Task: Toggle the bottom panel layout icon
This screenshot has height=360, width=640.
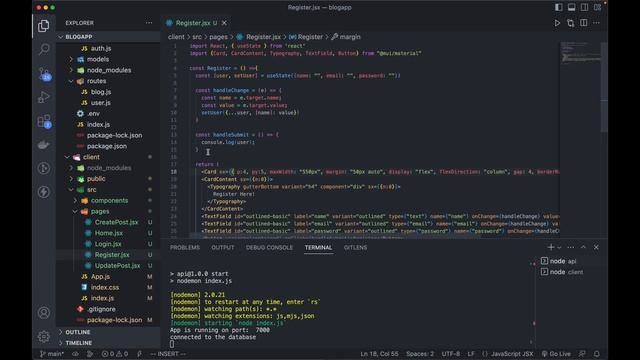Action: pos(572,7)
